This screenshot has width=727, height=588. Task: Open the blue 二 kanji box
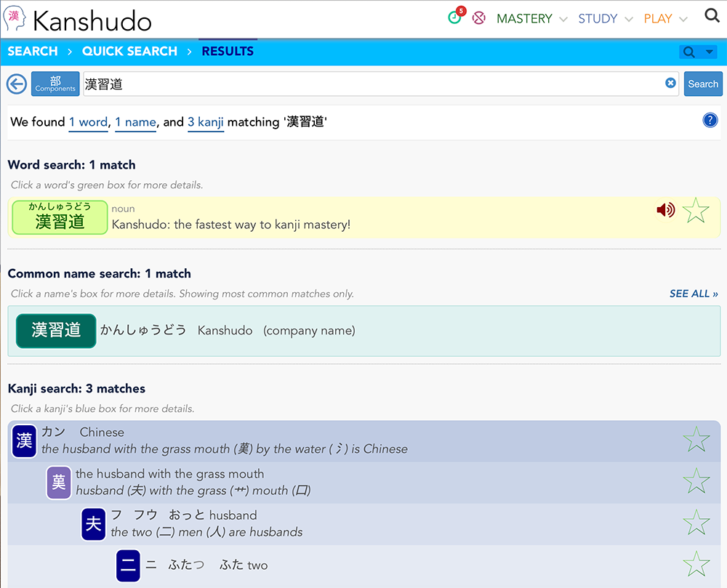128,565
